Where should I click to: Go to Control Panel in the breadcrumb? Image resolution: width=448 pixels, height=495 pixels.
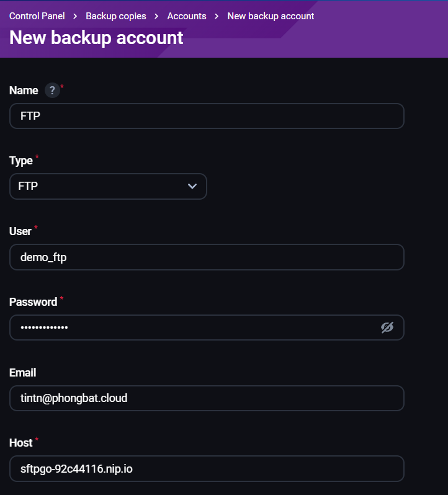37,16
